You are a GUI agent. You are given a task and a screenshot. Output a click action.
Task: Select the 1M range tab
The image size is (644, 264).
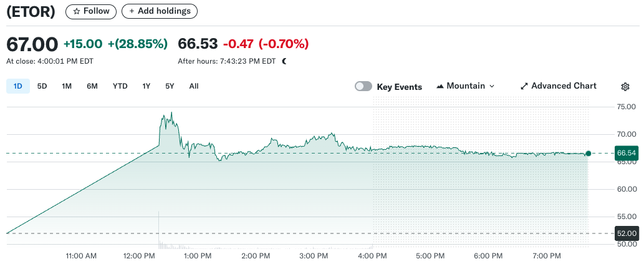click(67, 86)
